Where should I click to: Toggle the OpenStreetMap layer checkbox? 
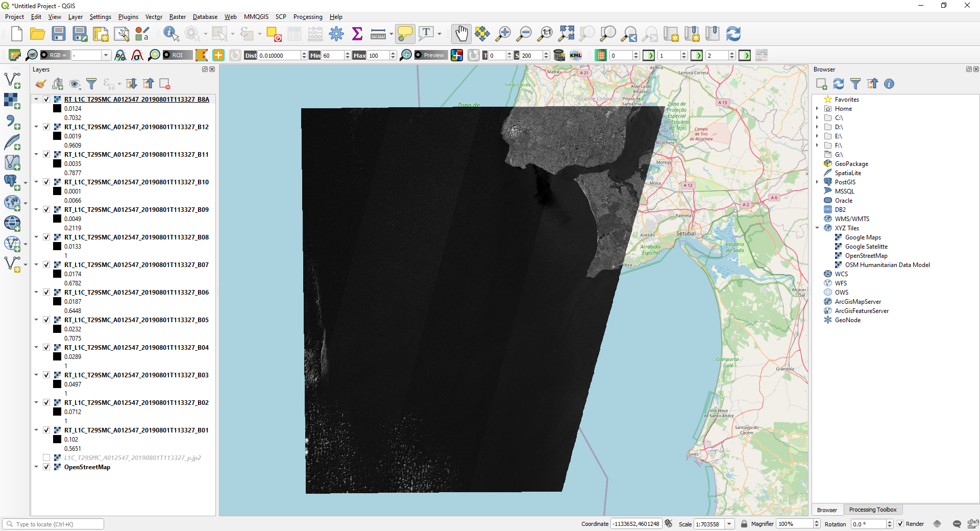pyautogui.click(x=46, y=467)
